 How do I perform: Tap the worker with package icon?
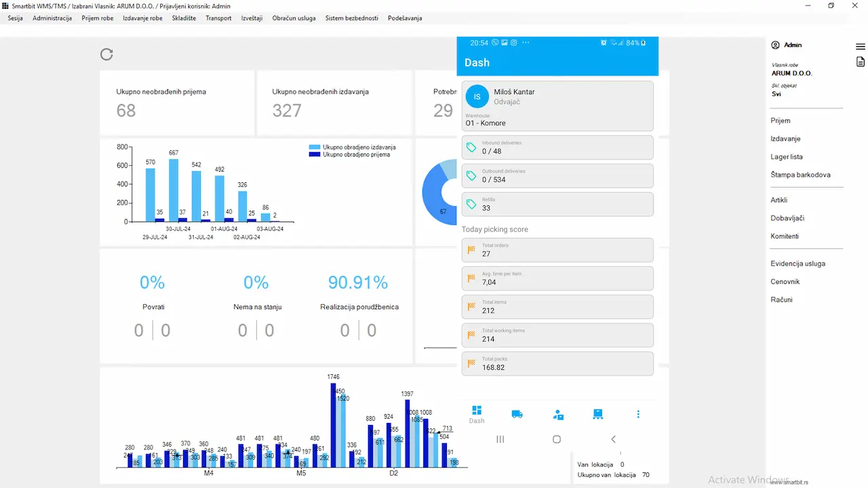(558, 414)
